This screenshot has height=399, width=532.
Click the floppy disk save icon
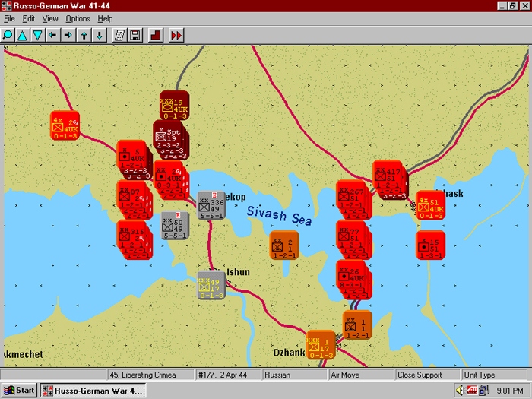point(135,35)
